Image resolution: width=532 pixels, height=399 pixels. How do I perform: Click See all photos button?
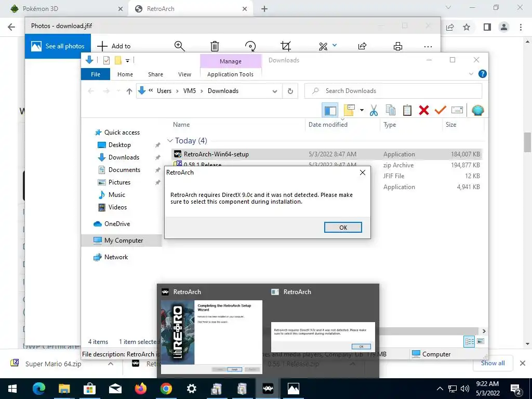(x=58, y=46)
